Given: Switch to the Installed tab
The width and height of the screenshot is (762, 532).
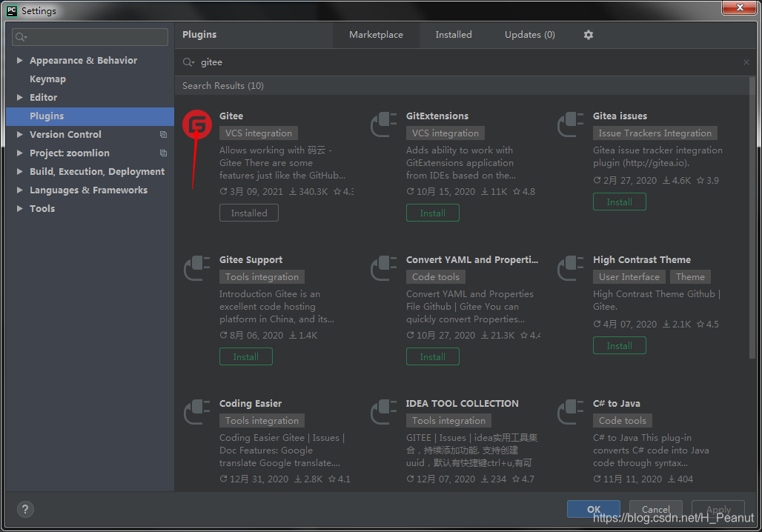Looking at the screenshot, I should (x=454, y=35).
